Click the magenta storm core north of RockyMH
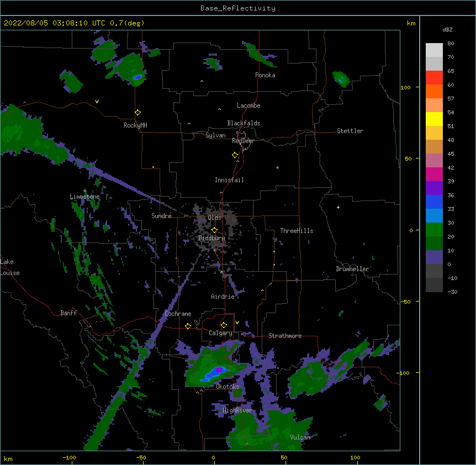 [137, 77]
